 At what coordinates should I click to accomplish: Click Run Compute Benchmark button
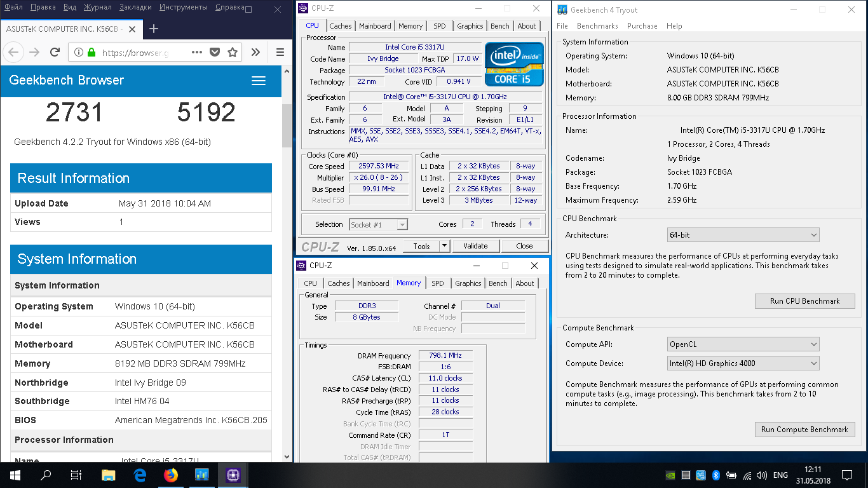pos(804,430)
